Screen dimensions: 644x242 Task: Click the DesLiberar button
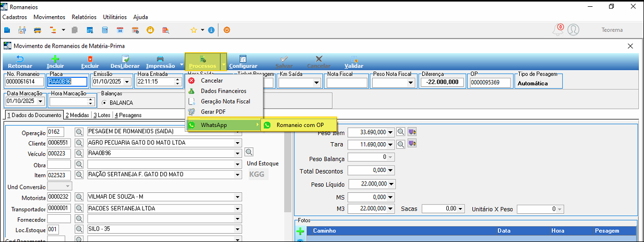(125, 62)
